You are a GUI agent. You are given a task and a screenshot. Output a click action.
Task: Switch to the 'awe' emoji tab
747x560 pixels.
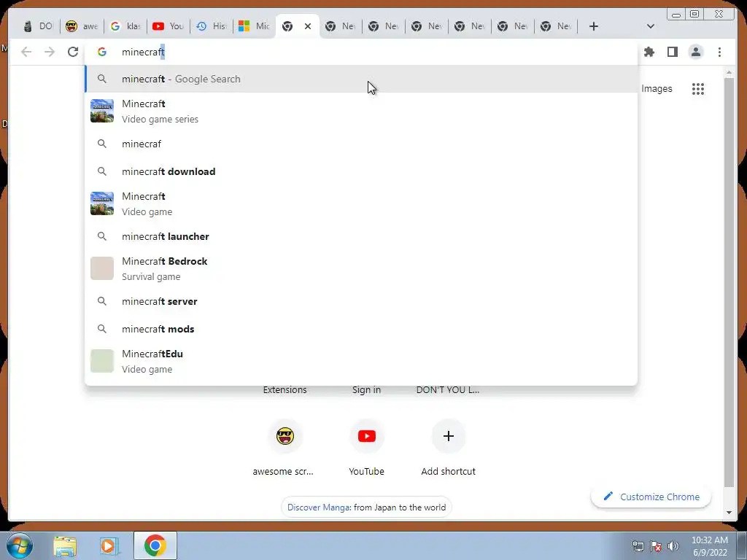pyautogui.click(x=82, y=26)
